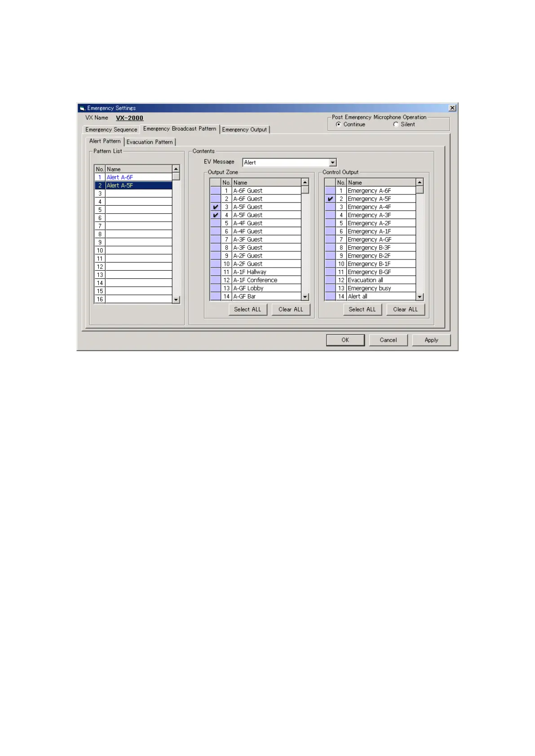Check output zone 1 A-6F Guest
Viewport: 535px width, 756px height.
coord(216,191)
